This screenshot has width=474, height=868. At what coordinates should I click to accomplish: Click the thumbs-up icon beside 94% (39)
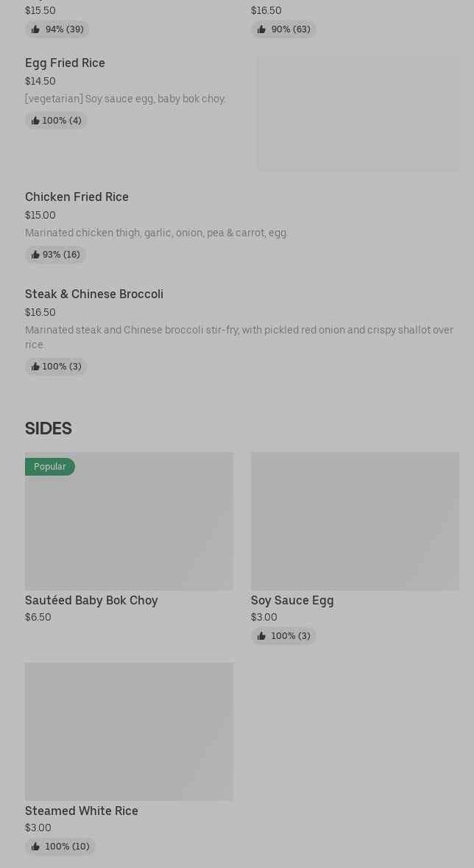coord(35,29)
